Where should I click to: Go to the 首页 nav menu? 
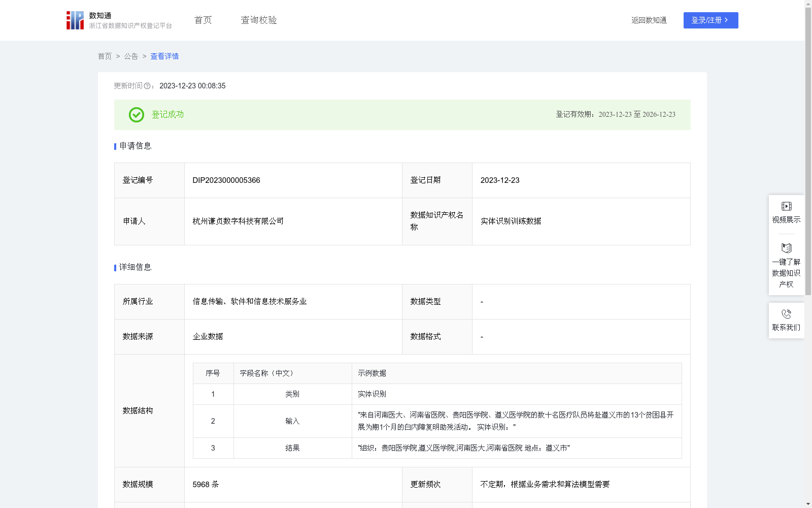(203, 20)
